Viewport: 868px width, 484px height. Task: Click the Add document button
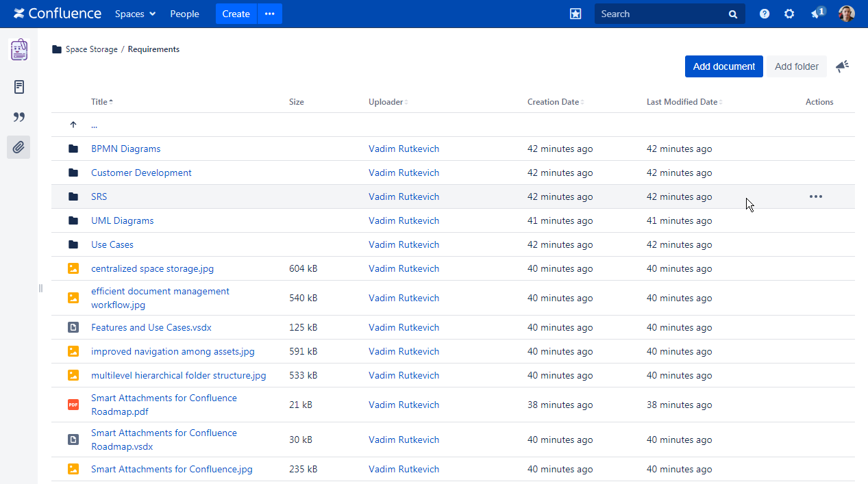[723, 66]
